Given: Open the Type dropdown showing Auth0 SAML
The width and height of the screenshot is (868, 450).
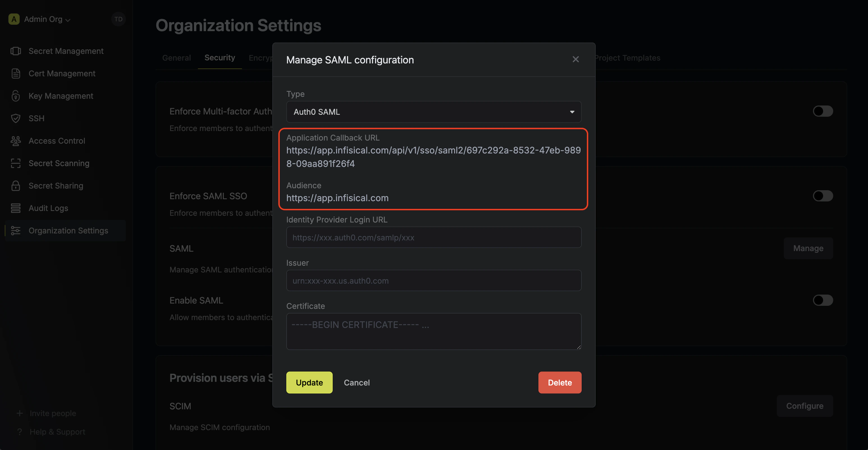Looking at the screenshot, I should tap(434, 112).
